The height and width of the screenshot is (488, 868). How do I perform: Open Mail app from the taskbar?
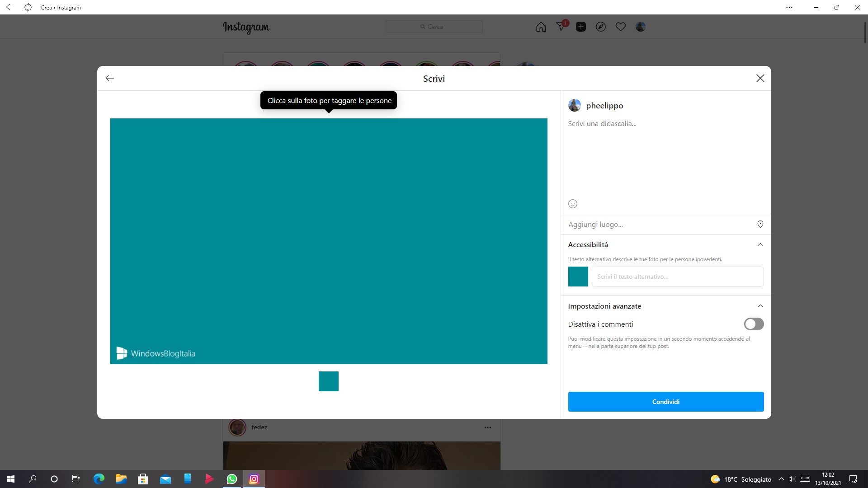click(x=165, y=479)
